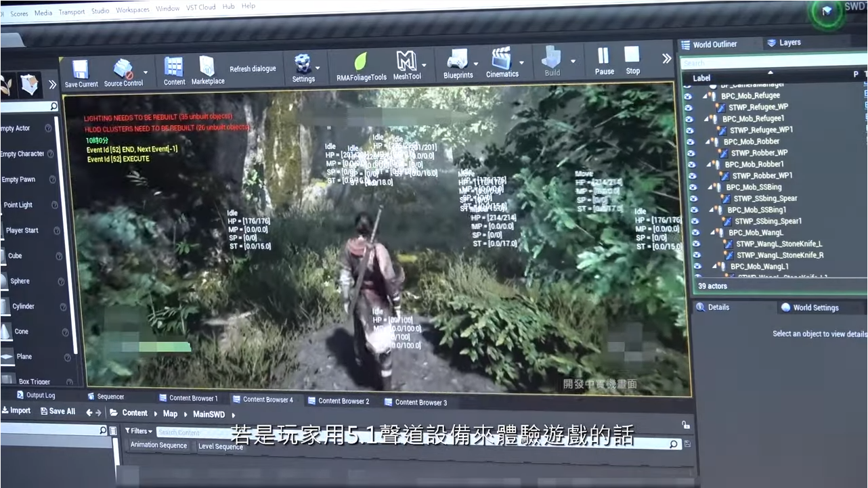Image resolution: width=868 pixels, height=488 pixels.
Task: Open the Cinematics dropdown arrow
Action: pos(521,62)
